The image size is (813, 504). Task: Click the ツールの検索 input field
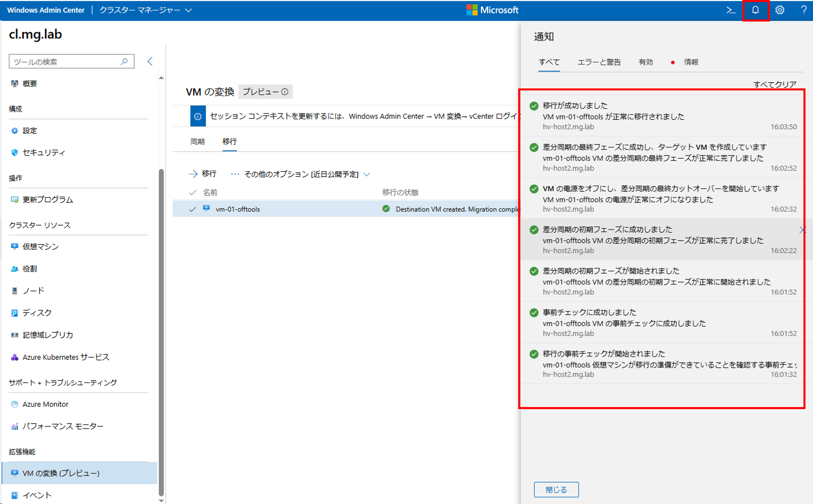click(65, 61)
